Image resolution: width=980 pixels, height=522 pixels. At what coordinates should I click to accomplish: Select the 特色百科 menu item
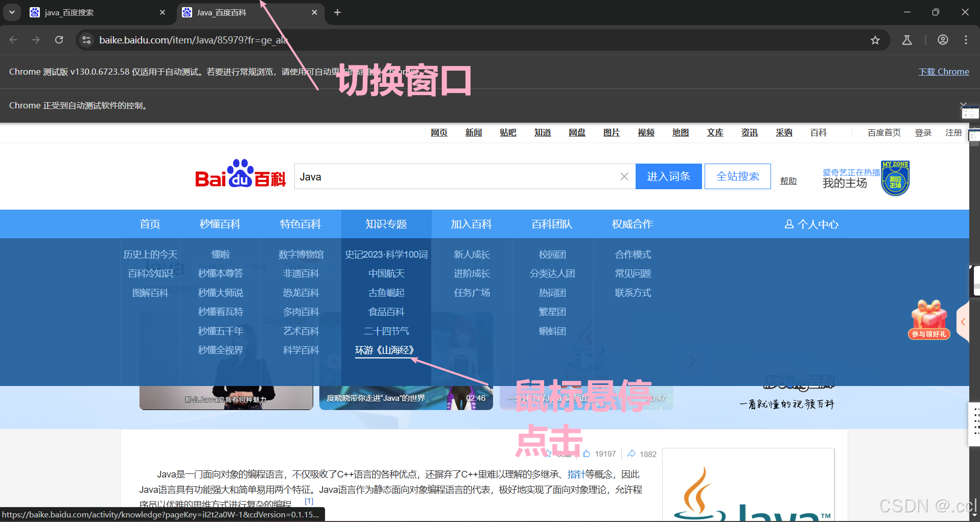tap(300, 224)
